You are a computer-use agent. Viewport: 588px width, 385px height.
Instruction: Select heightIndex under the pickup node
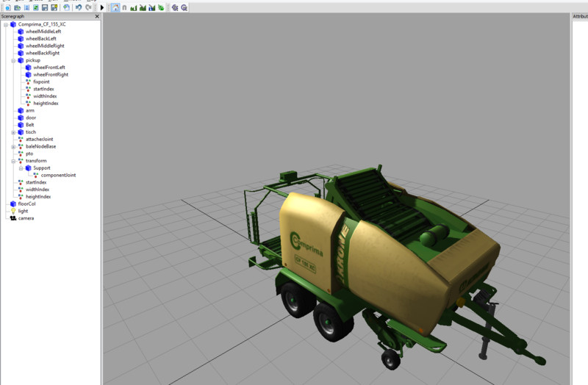46,103
